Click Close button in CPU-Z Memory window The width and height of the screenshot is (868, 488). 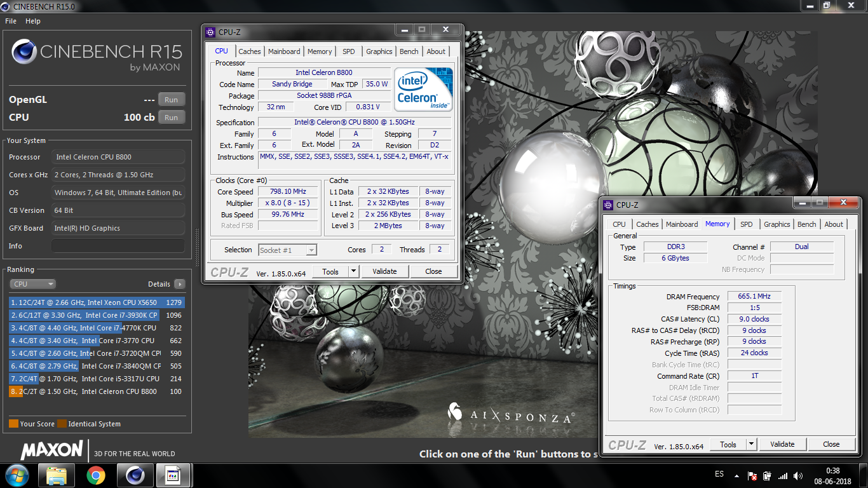point(831,444)
